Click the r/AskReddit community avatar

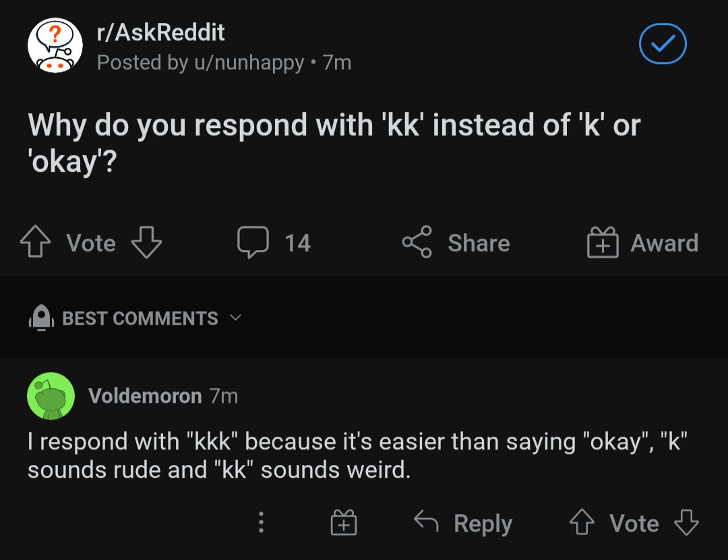click(x=55, y=45)
